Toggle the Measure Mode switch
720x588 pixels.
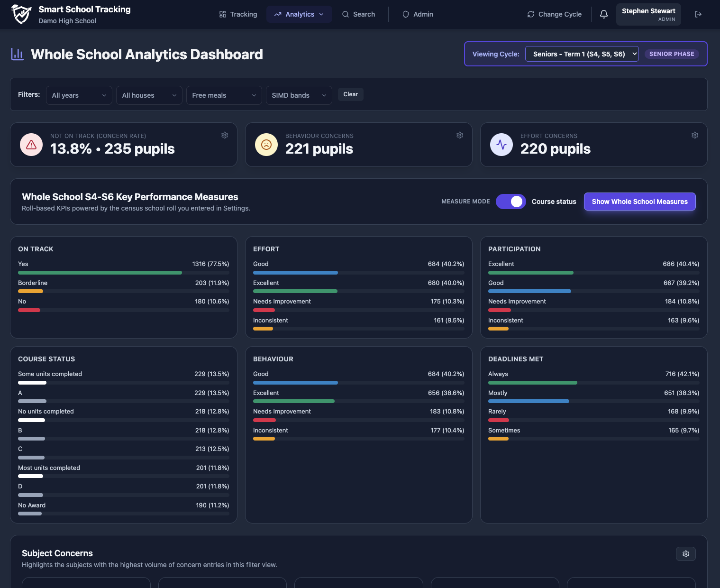(510, 202)
